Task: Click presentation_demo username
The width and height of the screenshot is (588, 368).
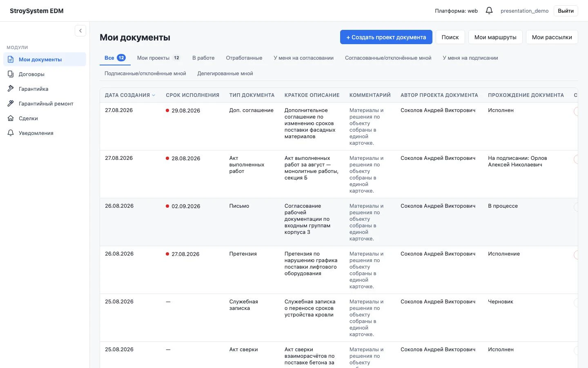Action: (525, 11)
